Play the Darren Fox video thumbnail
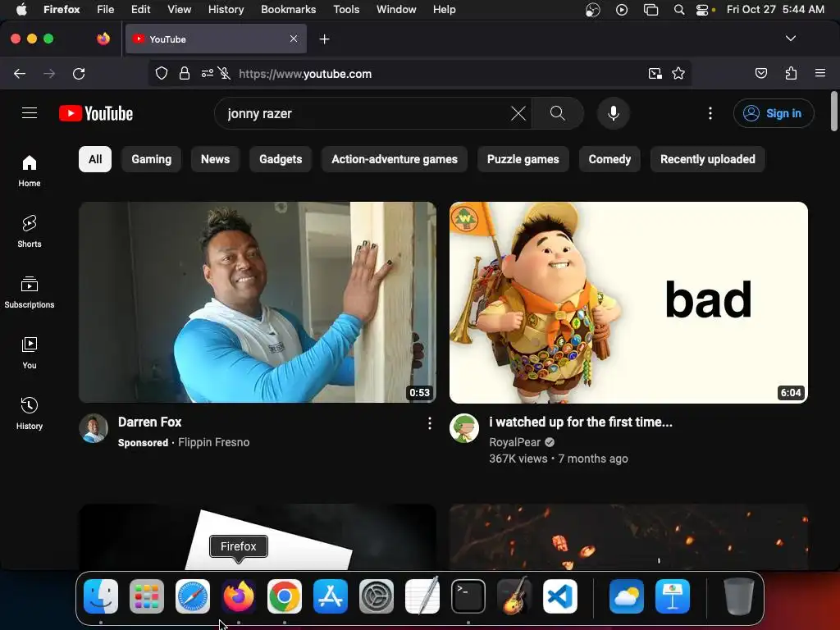840x630 pixels. click(258, 302)
